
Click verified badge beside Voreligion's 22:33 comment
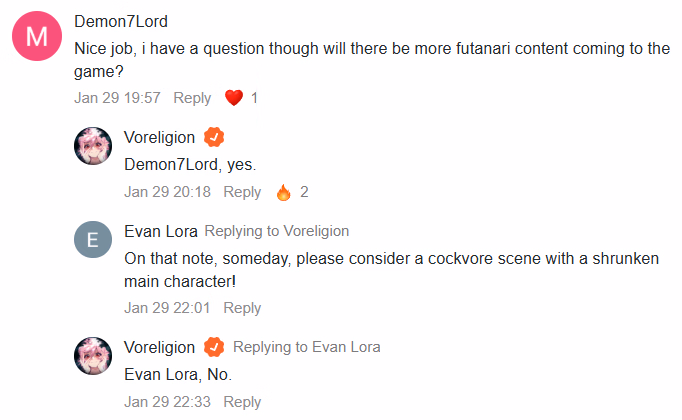coord(214,348)
